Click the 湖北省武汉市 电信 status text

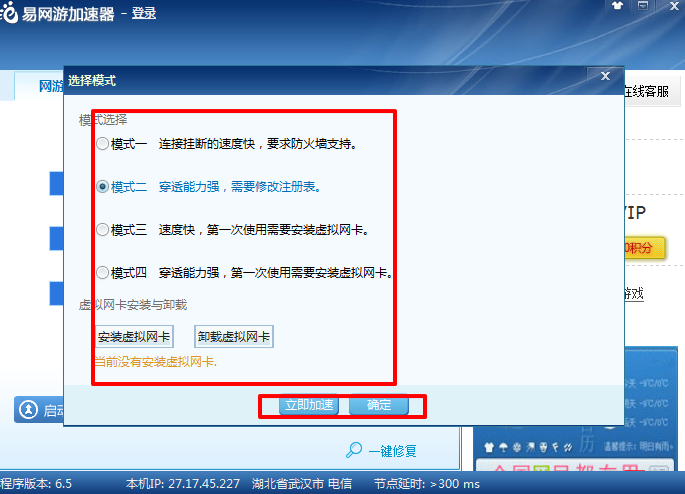coord(302,484)
